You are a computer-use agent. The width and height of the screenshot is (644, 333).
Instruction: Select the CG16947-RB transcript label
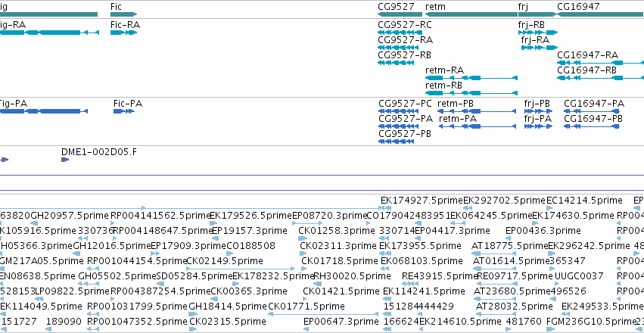(587, 70)
